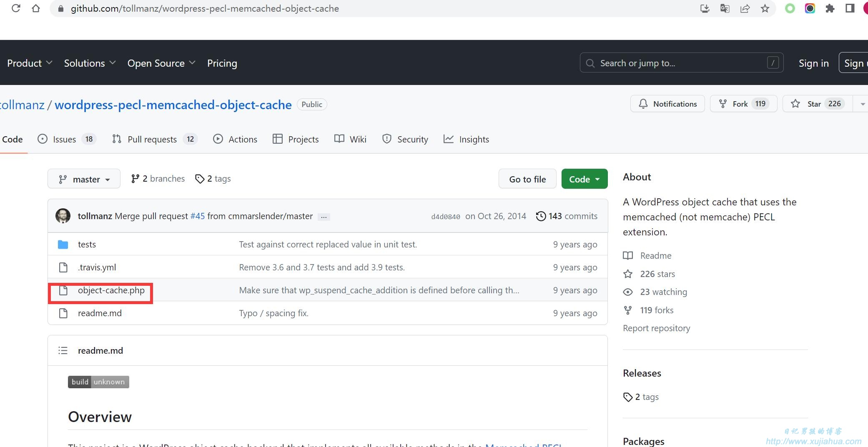Toggle the browser side panel icon
The width and height of the screenshot is (868, 447).
pos(850,8)
